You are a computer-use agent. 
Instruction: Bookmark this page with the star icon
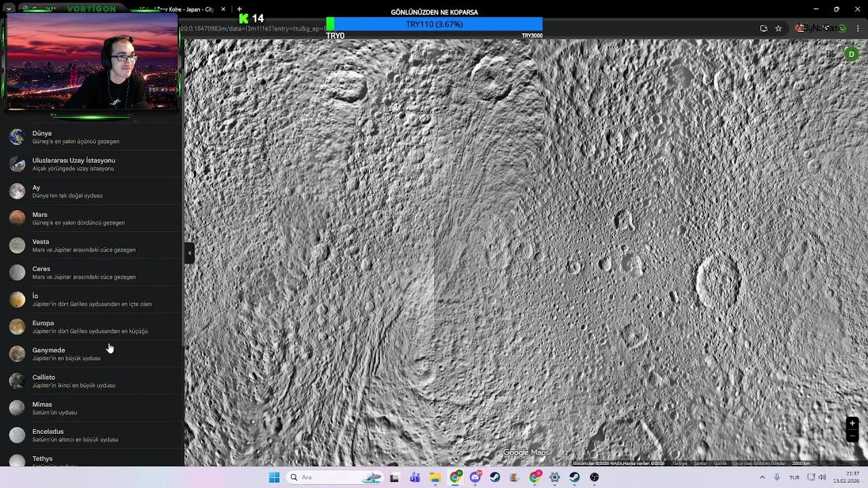(778, 28)
